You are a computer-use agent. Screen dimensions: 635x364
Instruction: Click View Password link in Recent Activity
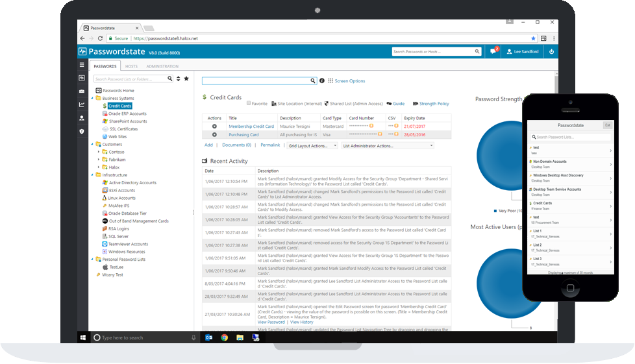271,322
